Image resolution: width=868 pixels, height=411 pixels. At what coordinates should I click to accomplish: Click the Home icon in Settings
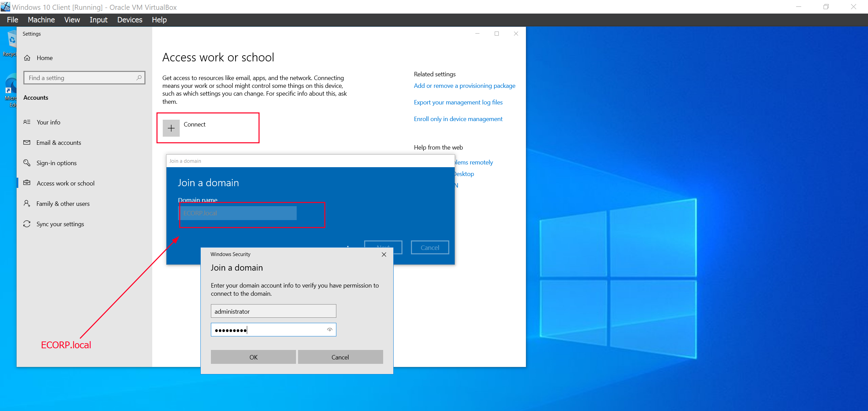pyautogui.click(x=27, y=58)
